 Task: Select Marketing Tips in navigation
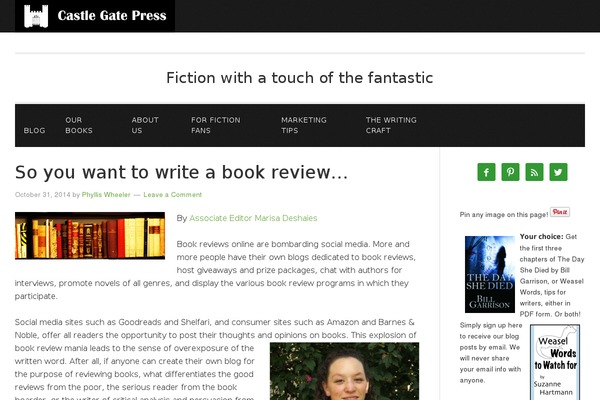tap(304, 125)
